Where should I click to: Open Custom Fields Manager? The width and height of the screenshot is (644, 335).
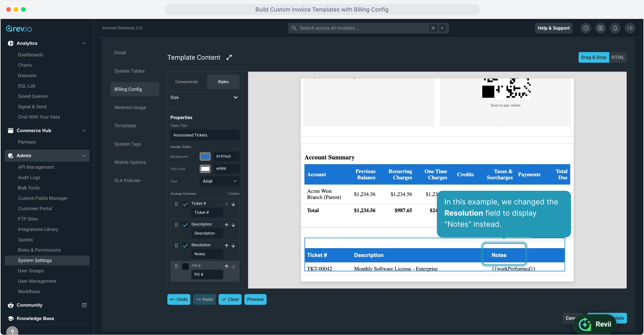click(x=43, y=198)
